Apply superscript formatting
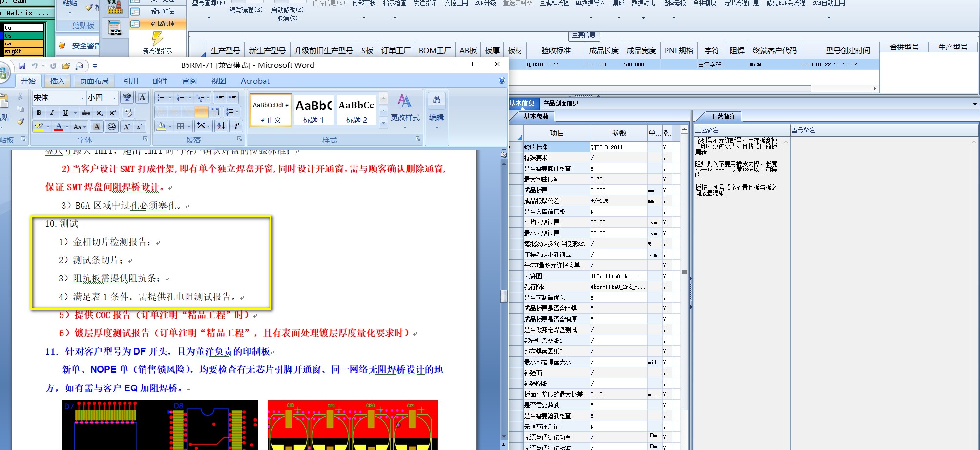Viewport: 980px width, 450px height. tap(112, 113)
